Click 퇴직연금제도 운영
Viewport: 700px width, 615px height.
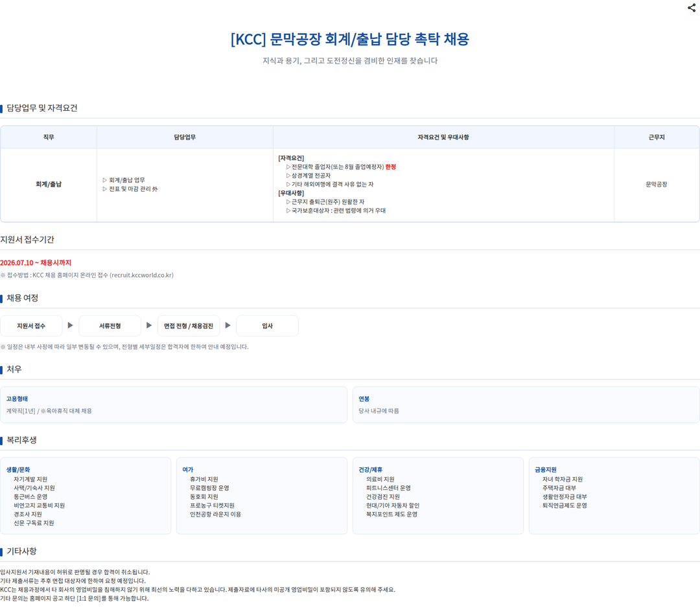[565, 505]
